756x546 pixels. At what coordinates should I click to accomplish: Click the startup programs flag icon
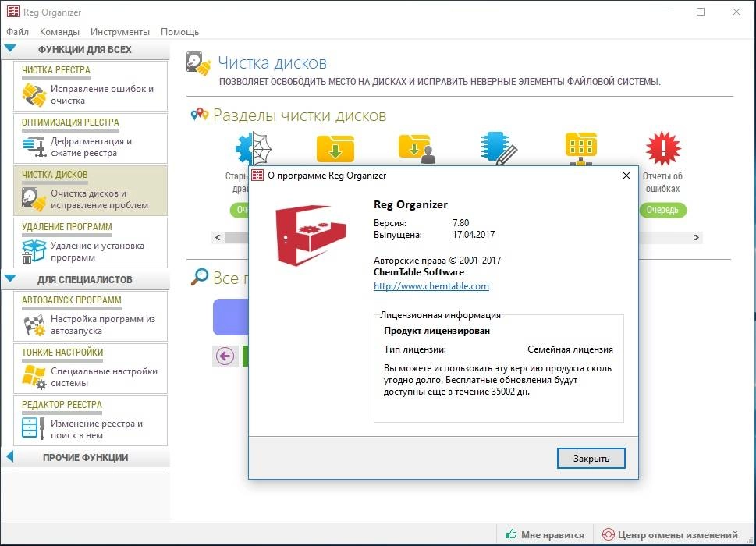[x=34, y=324]
